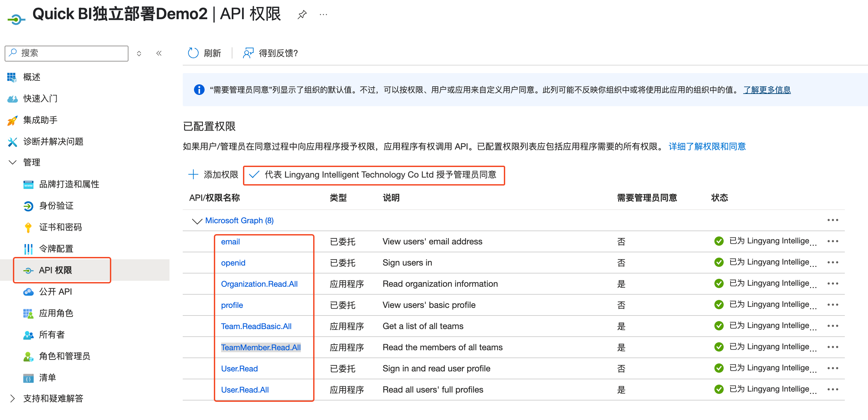
Task: Open User.Read.All permission link
Action: coord(245,390)
